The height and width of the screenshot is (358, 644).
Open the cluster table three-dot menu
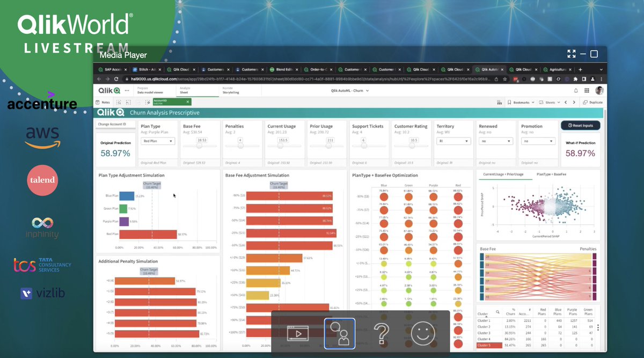[598, 327]
